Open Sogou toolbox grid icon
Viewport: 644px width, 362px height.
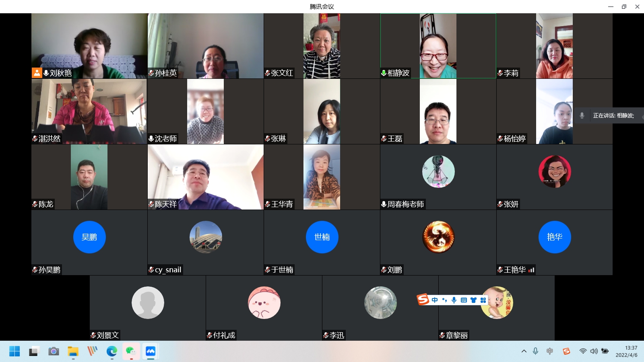click(483, 300)
